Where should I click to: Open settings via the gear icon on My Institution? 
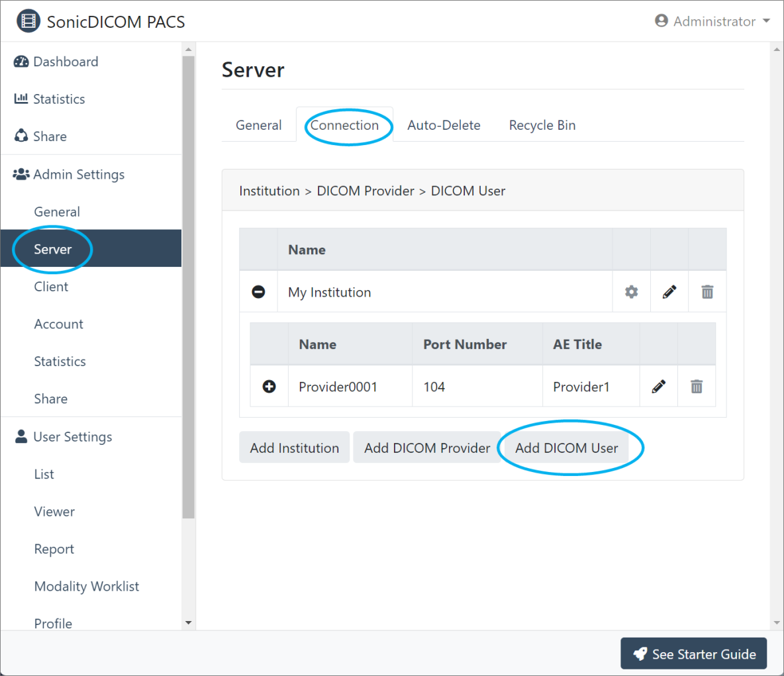[x=631, y=291]
